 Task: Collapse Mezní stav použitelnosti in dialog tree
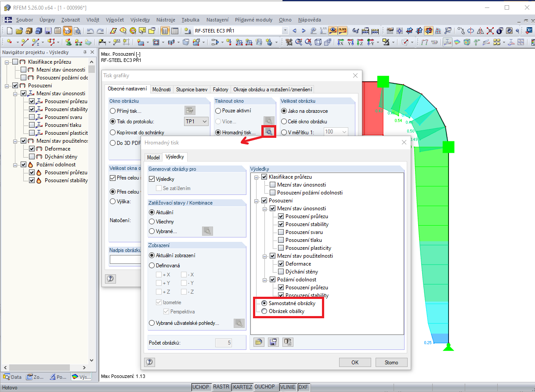click(x=265, y=256)
